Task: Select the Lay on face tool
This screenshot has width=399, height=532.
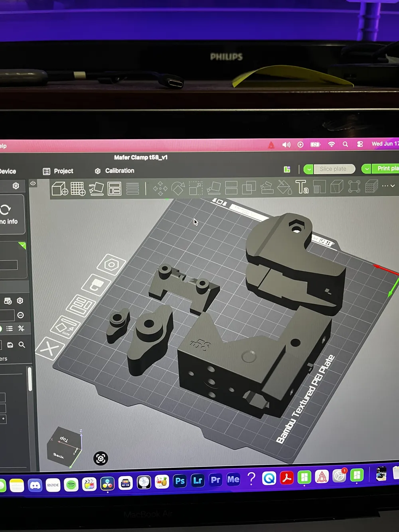Action: tap(214, 188)
